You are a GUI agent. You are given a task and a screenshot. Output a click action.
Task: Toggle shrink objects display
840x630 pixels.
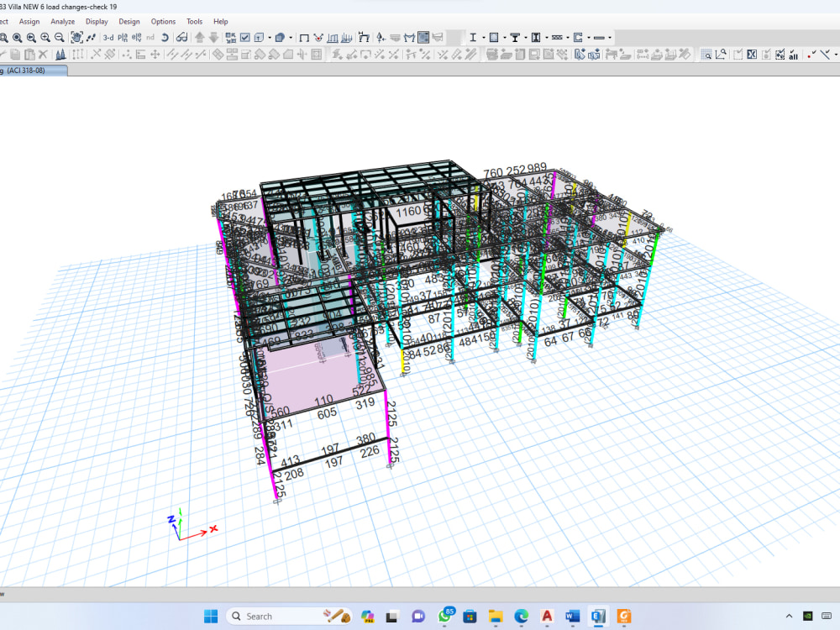[x=229, y=37]
